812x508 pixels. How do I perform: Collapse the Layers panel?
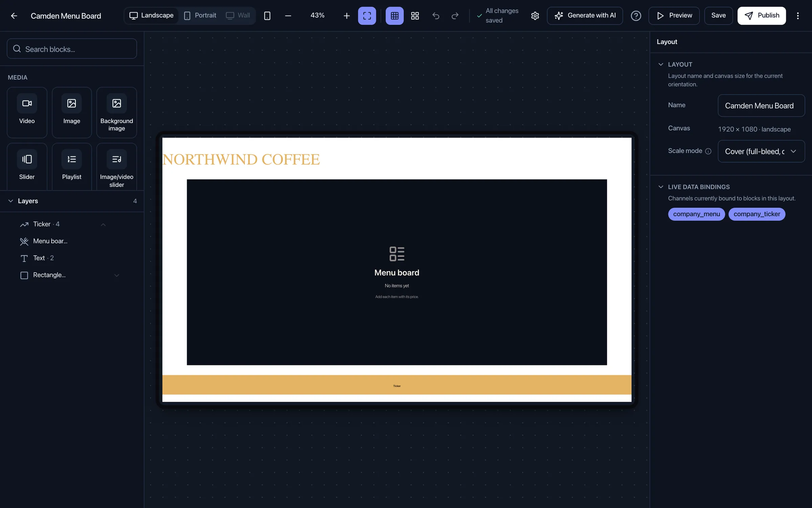point(11,201)
